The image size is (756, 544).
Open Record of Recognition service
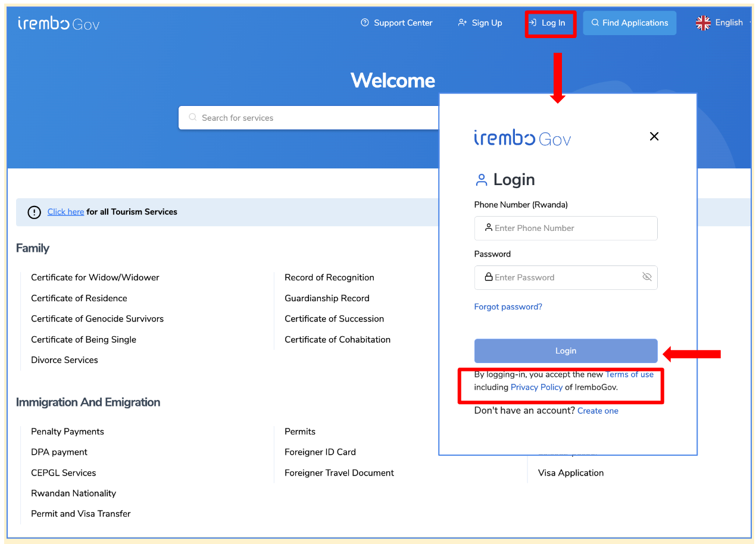pos(329,277)
